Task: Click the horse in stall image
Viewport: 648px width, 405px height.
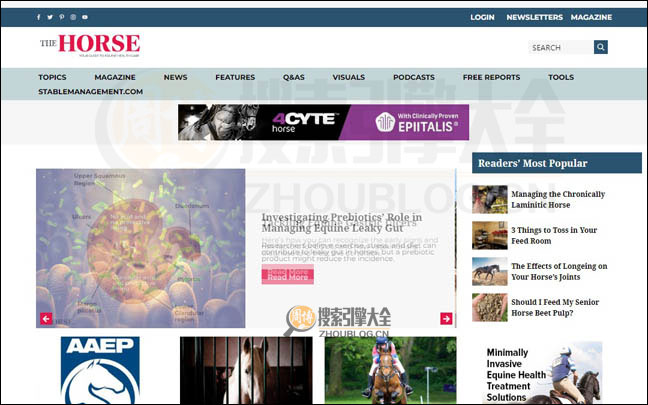Action: point(246,370)
